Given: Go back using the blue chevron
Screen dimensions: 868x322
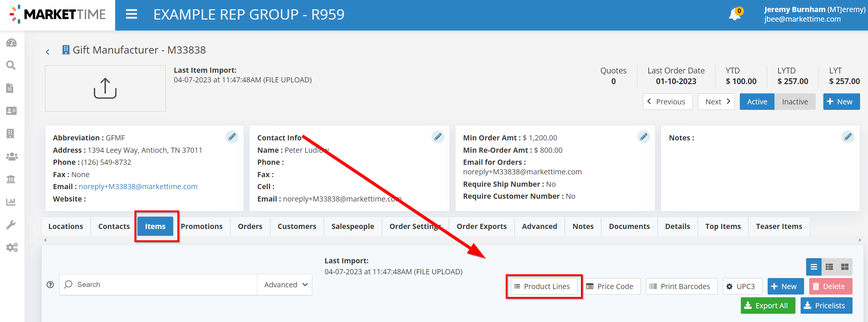Looking at the screenshot, I should coord(47,52).
